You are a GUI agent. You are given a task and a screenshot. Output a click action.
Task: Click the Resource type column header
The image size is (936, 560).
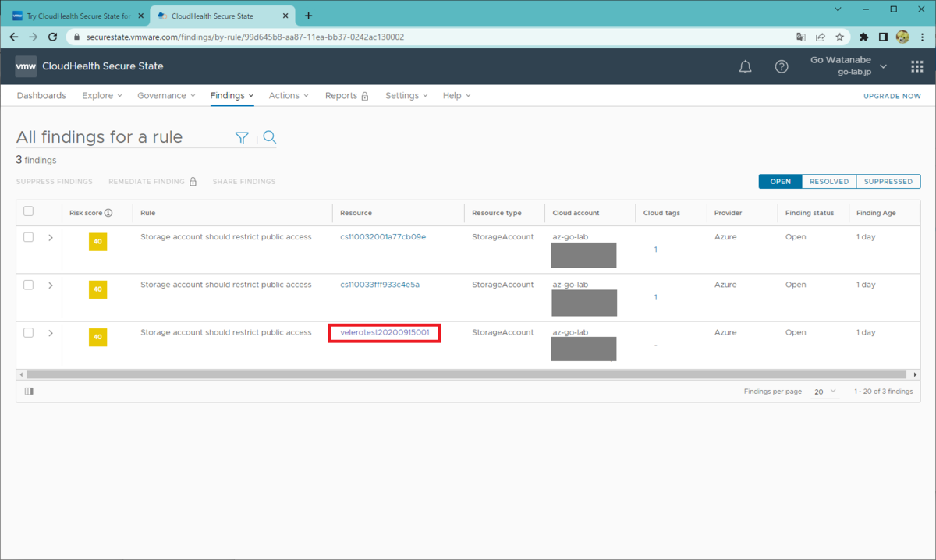497,213
